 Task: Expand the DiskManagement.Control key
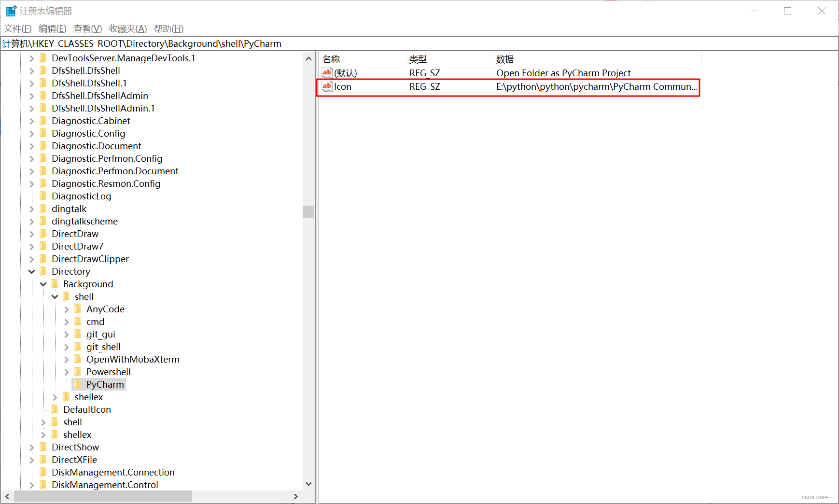click(x=32, y=485)
